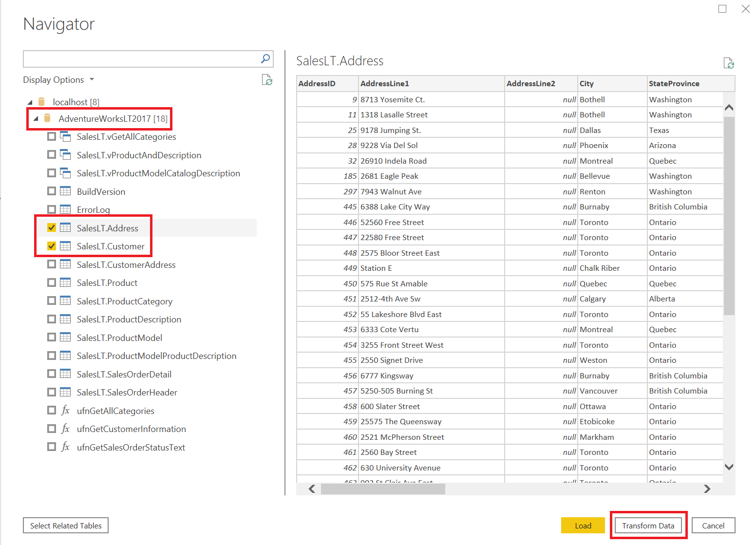
Task: Click the City column header
Action: [x=612, y=83]
